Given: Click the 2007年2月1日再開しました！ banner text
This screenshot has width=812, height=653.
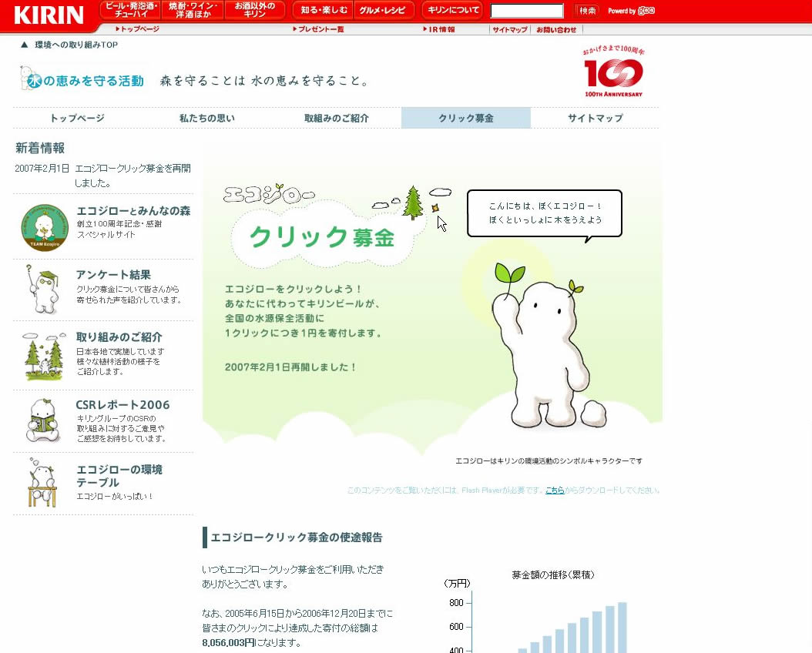Looking at the screenshot, I should (x=291, y=367).
